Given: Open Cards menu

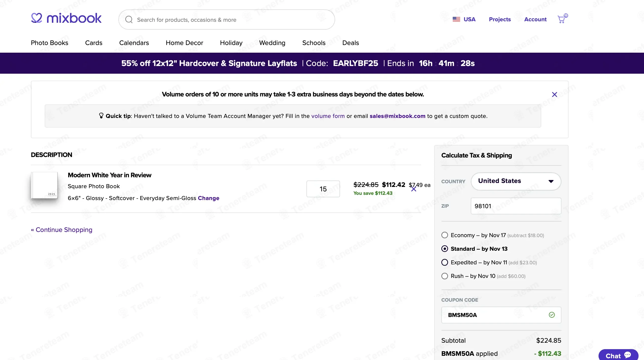Looking at the screenshot, I should [94, 43].
